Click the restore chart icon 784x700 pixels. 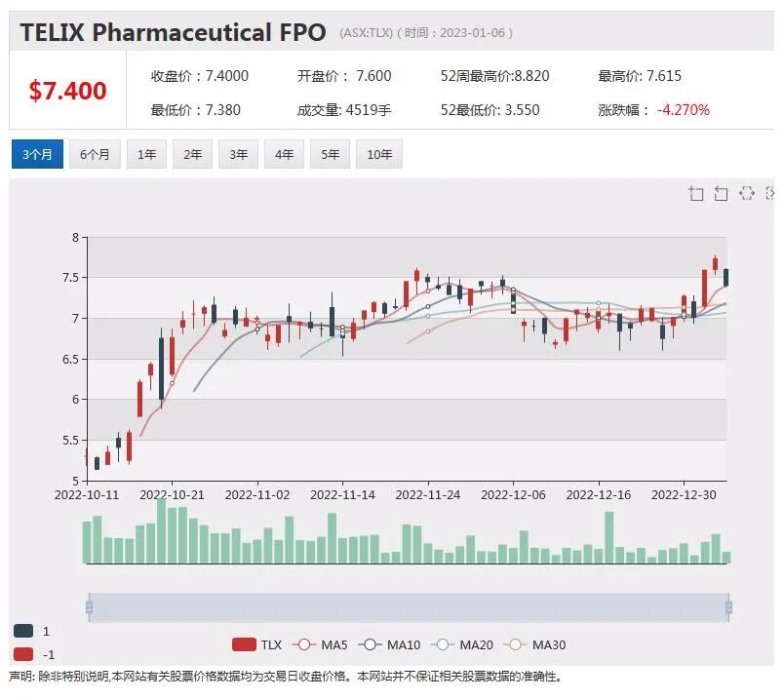(747, 193)
